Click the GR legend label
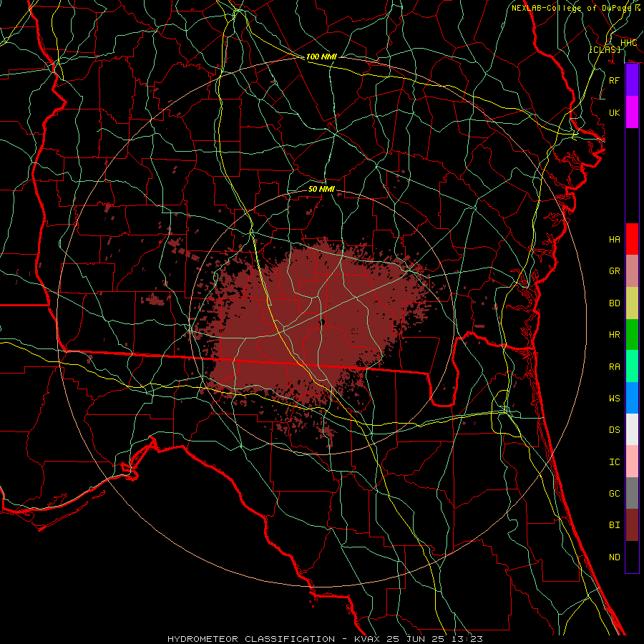 click(x=615, y=271)
